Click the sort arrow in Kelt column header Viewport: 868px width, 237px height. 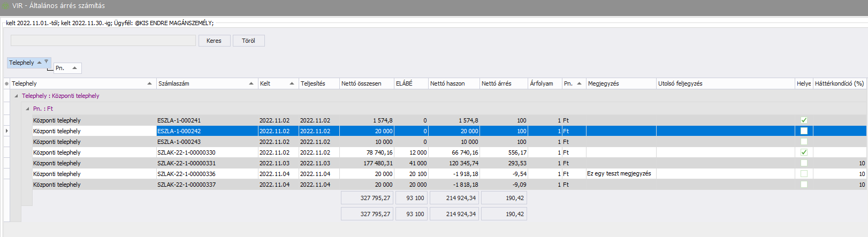(292, 83)
